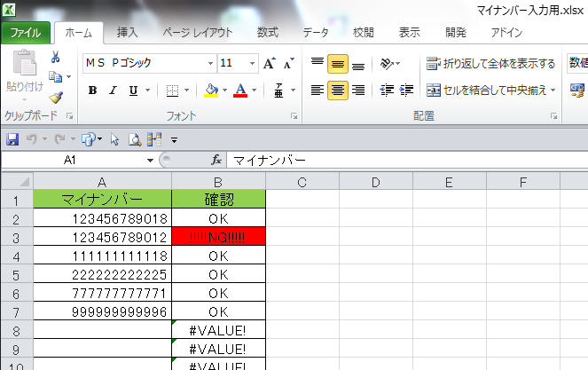Open the ファイル tab
Screen dimensions: 588x370
click(x=25, y=33)
